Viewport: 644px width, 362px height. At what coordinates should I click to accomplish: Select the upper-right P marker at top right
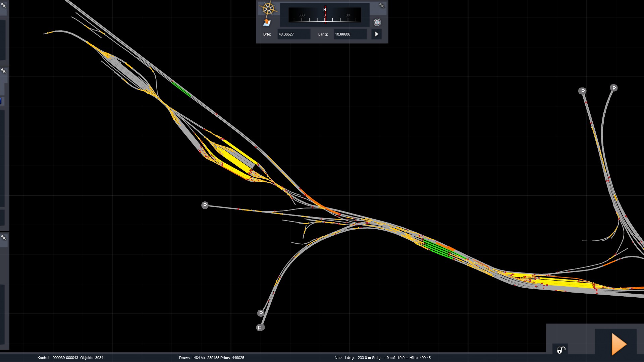(613, 88)
